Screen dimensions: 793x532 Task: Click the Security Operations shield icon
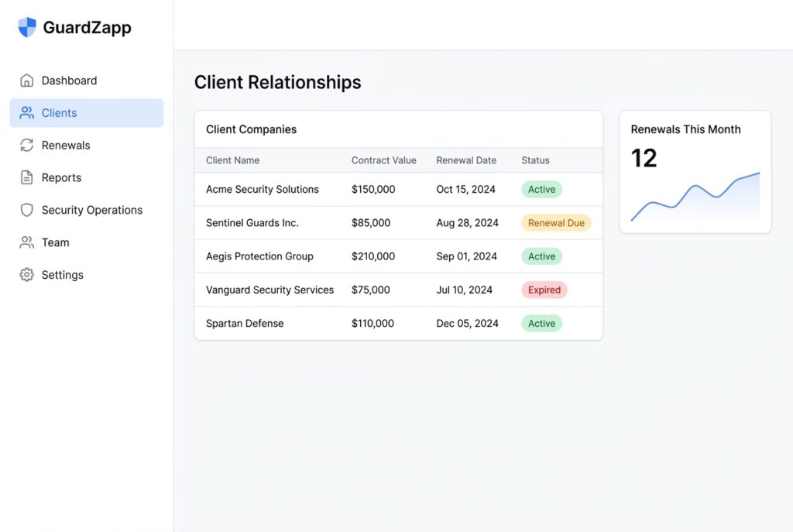click(x=27, y=210)
